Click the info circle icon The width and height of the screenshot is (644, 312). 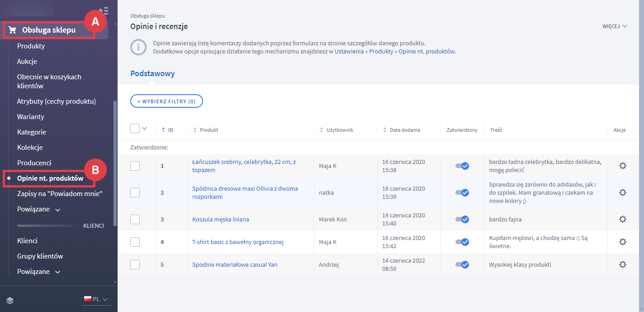pos(138,48)
